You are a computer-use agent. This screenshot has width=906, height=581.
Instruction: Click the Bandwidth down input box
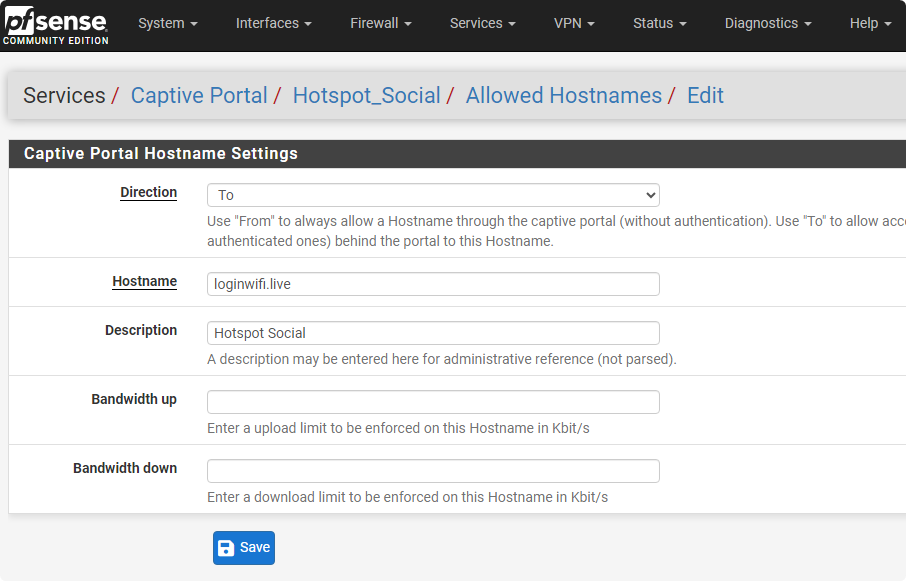433,471
